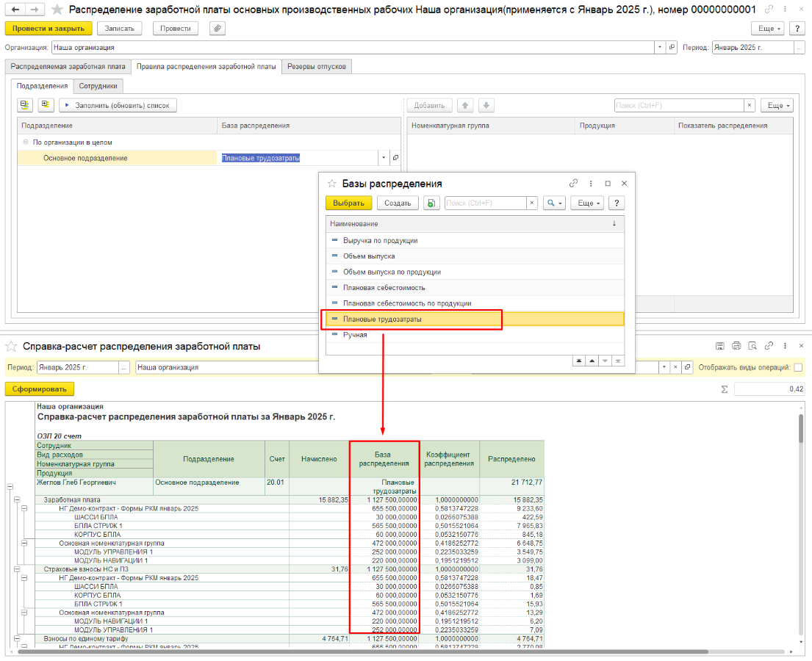The width and height of the screenshot is (812, 661).
Task: Click the print preview icon in the report header
Action: pos(752,346)
